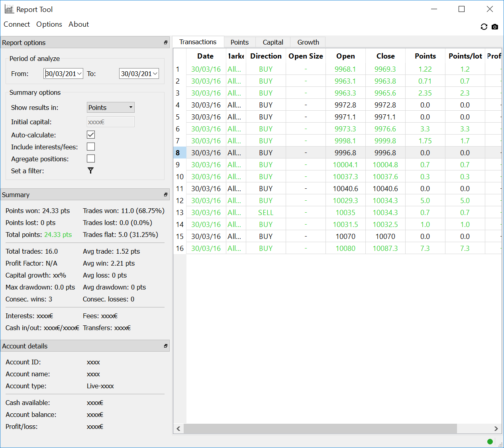Click the horizontal scrollbar right arrow
The width and height of the screenshot is (504, 448).
496,428
